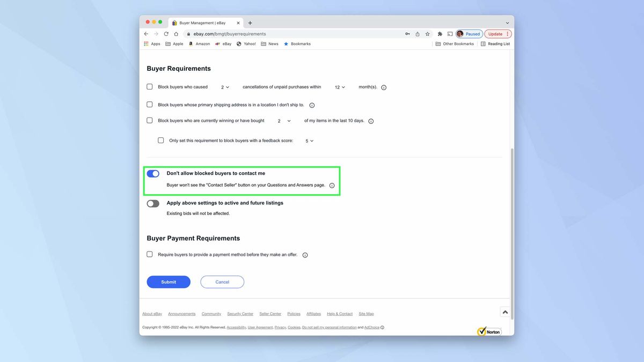
Task: Click the browser back arrow
Action: point(146,34)
